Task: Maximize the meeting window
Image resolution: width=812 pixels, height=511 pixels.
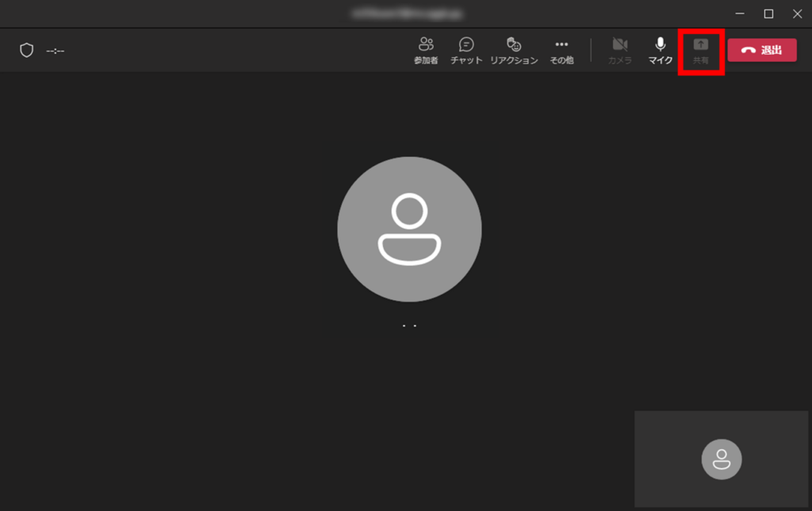Action: pyautogui.click(x=768, y=13)
